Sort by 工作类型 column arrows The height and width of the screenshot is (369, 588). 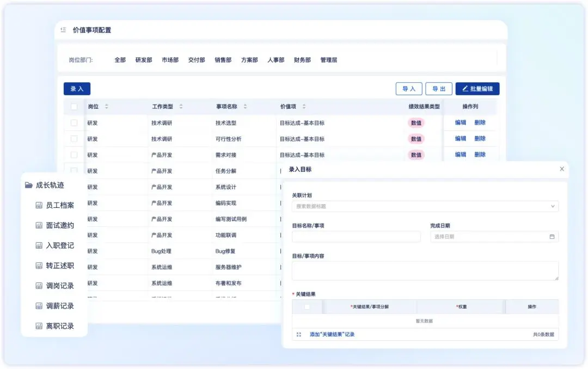click(x=181, y=107)
